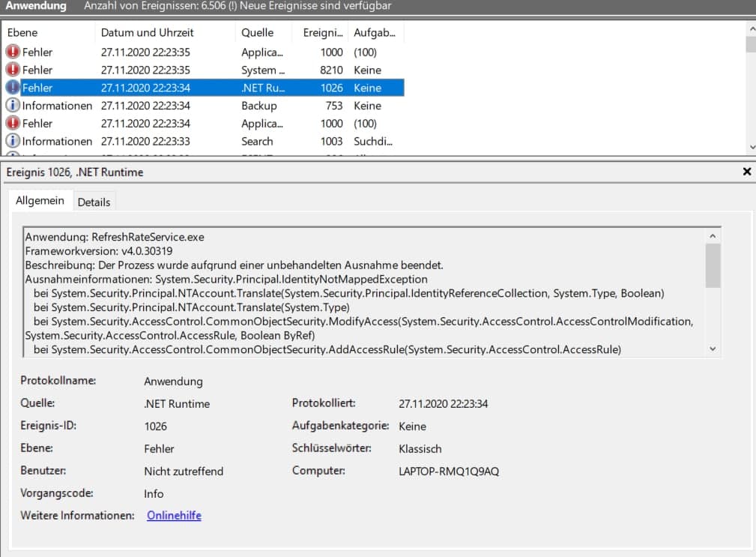
Task: Close the event 1026 detail pane
Action: coord(747,172)
